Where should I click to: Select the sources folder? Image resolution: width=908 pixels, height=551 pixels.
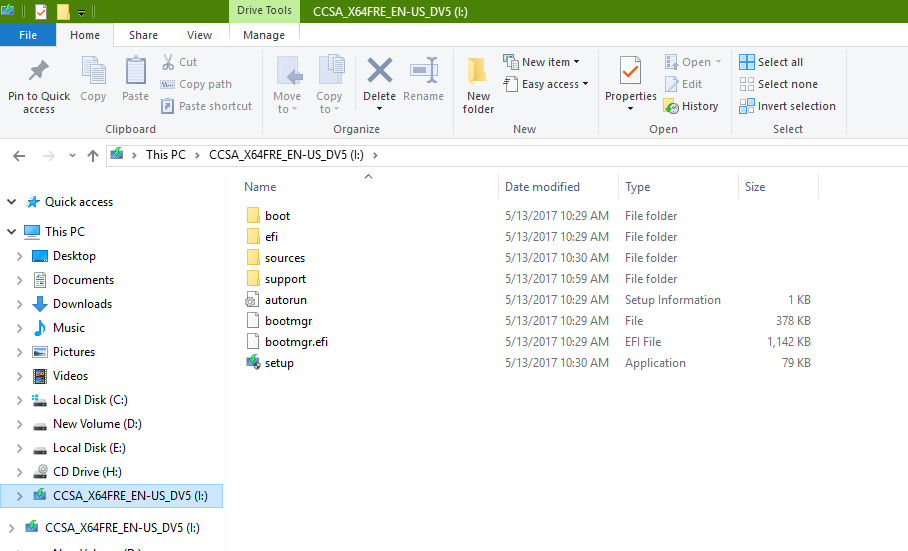276,258
